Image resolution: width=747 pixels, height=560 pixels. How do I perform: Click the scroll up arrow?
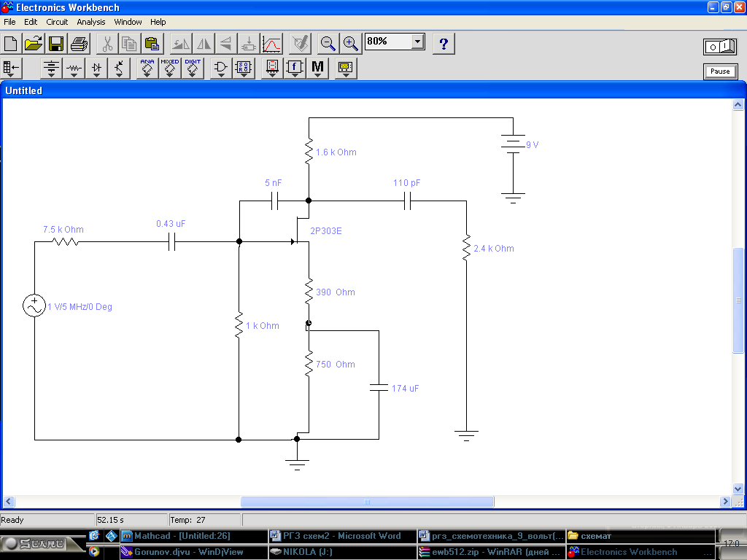[x=738, y=105]
